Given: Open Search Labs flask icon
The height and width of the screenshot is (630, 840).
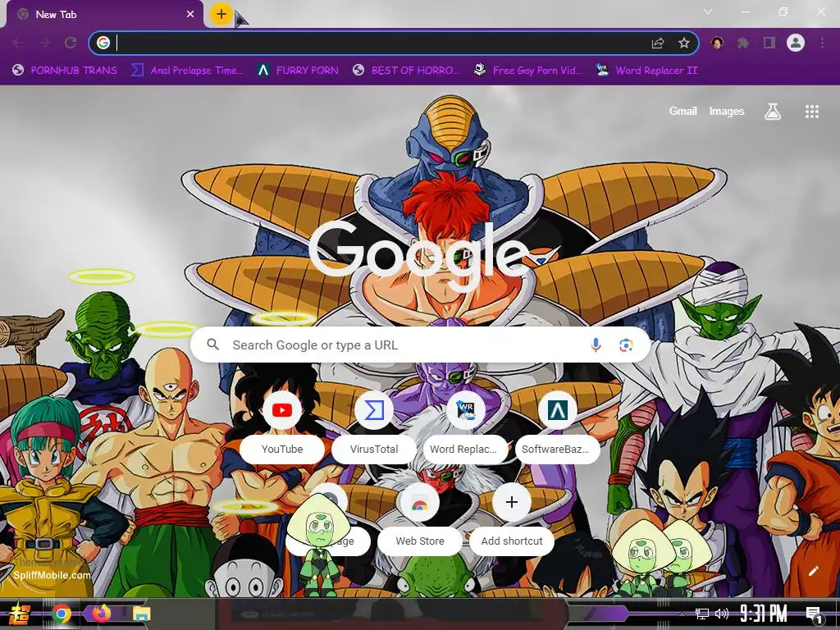Looking at the screenshot, I should 772,112.
